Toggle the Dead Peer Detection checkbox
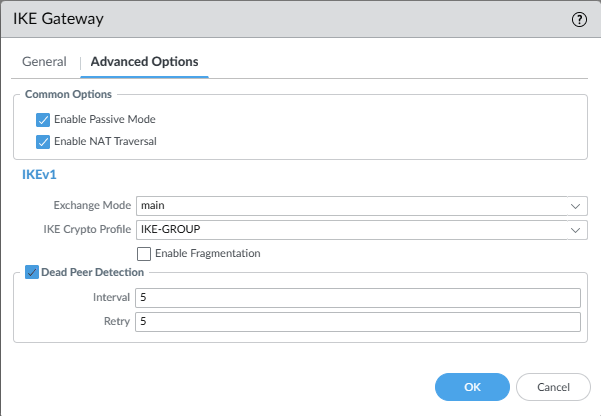This screenshot has height=416, width=602. click(31, 272)
